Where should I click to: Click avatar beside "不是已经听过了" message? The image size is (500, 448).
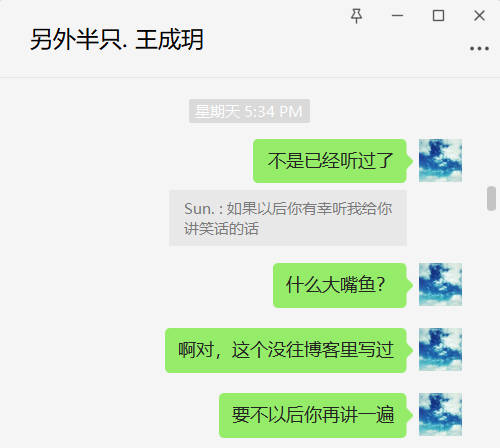pos(440,160)
